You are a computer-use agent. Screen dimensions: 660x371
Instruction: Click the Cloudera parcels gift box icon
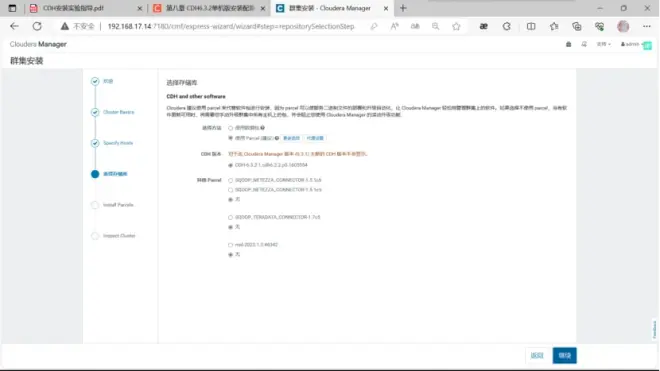568,44
